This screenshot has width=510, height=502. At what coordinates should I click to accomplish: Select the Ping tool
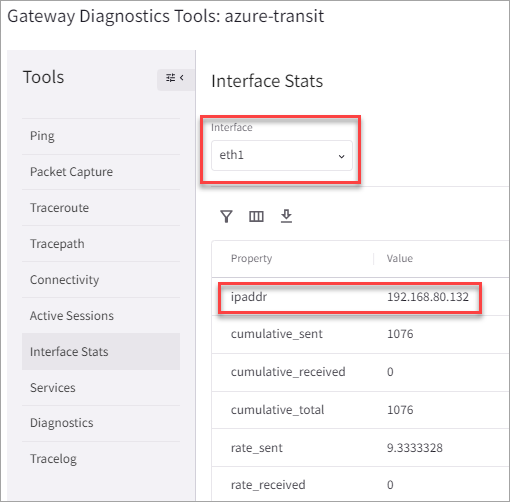(101, 136)
